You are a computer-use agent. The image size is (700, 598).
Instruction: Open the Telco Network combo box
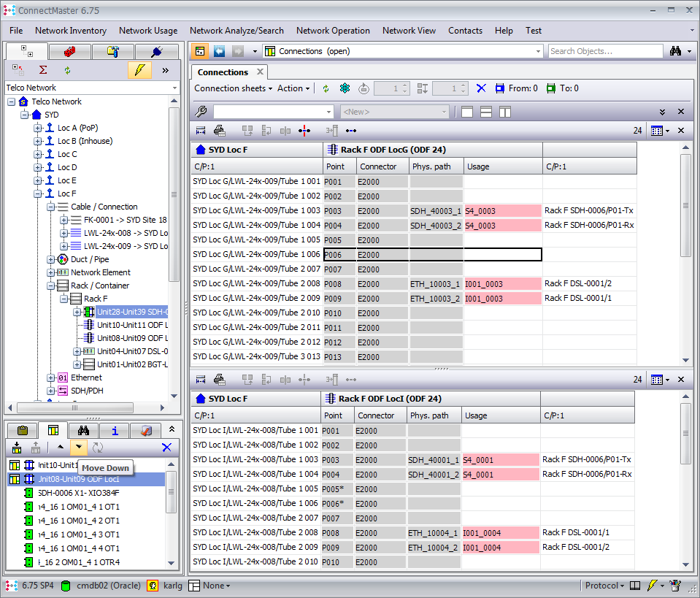(x=92, y=88)
